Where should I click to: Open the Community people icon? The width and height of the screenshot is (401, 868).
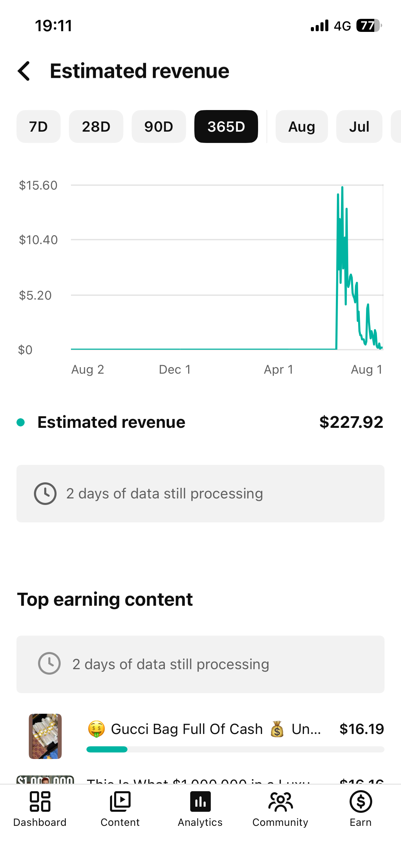pos(280,801)
